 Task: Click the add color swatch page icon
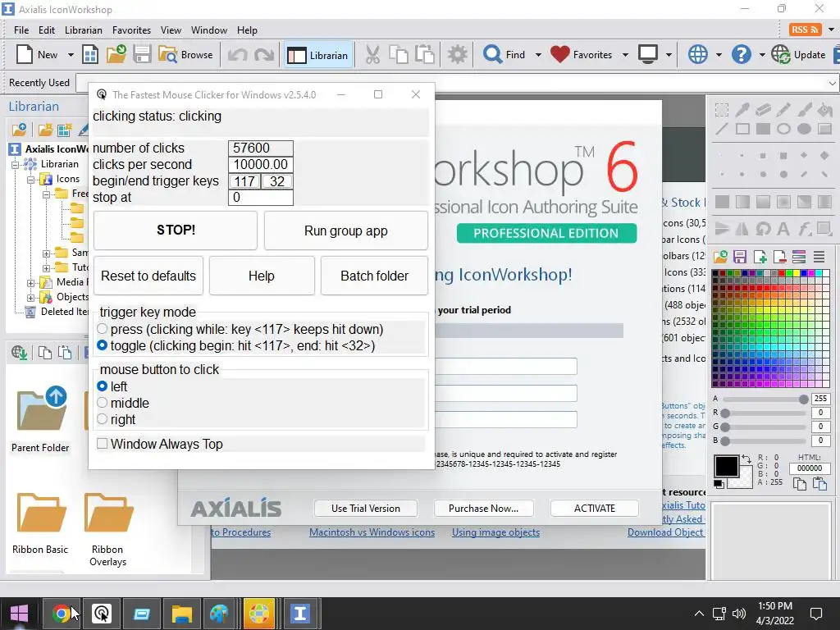[x=760, y=257]
